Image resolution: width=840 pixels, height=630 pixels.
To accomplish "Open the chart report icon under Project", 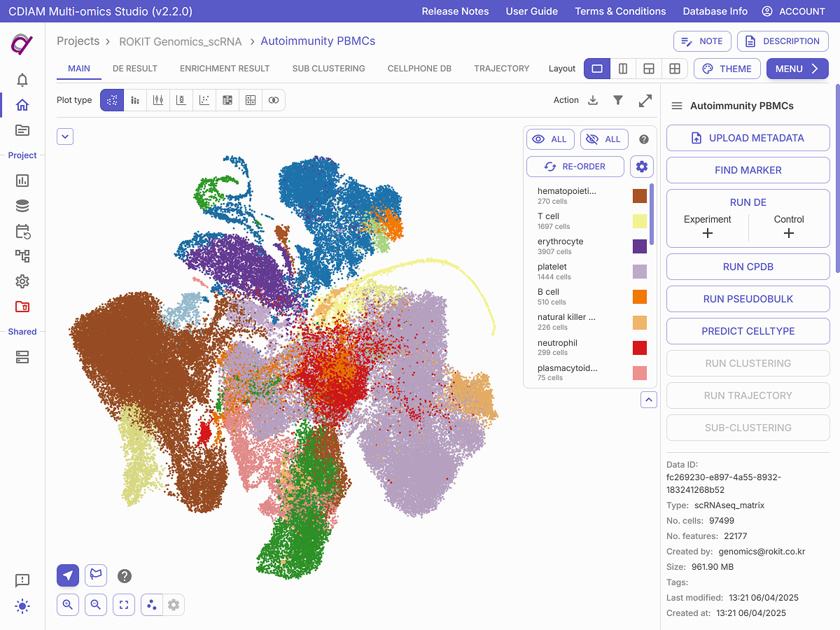I will (x=22, y=181).
